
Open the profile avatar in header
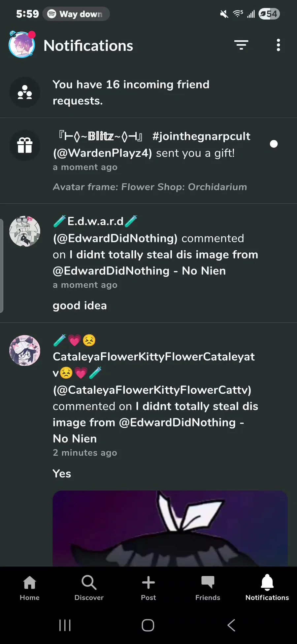[x=22, y=45]
